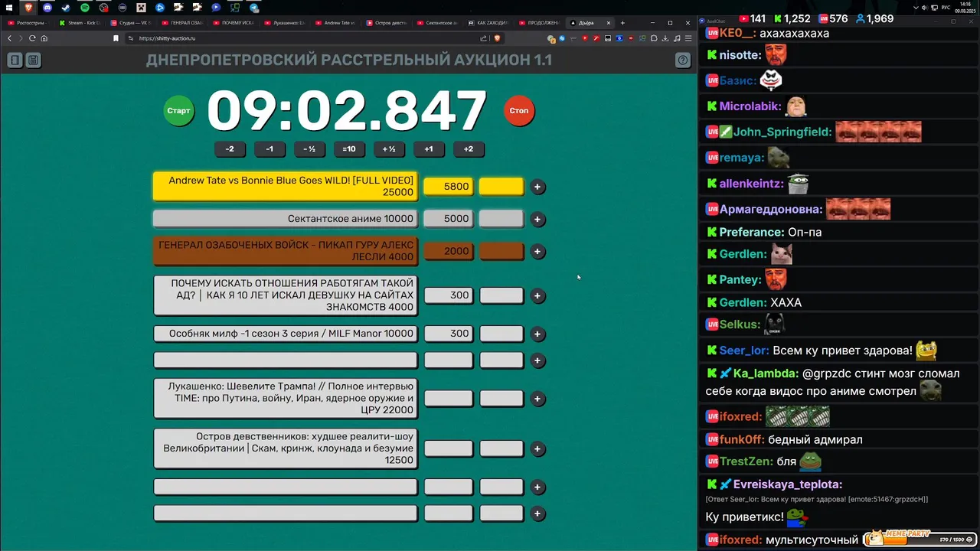Click username Evreiskaya_teplota in chat
980x551 pixels.
[788, 484]
